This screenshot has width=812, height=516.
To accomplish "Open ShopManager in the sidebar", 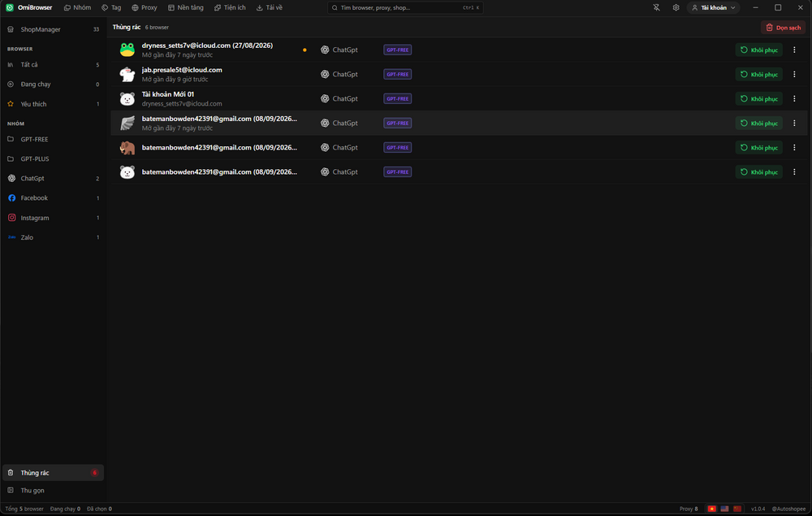I will [53, 29].
